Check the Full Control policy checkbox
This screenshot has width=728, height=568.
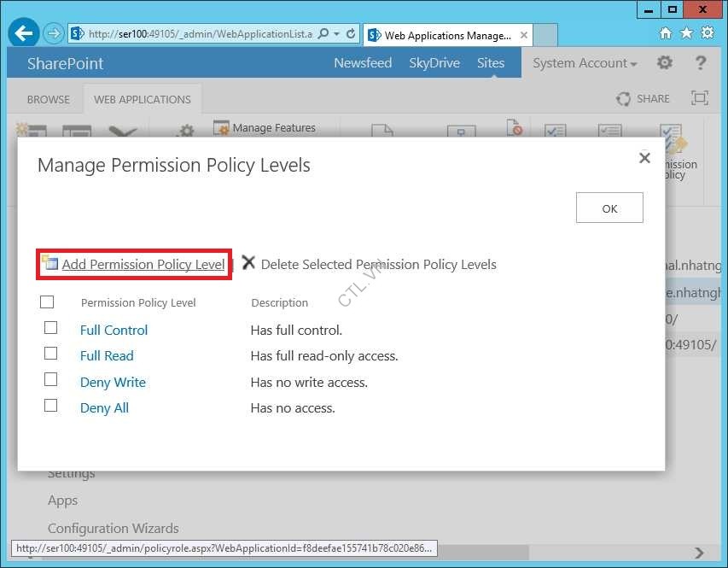tap(50, 328)
